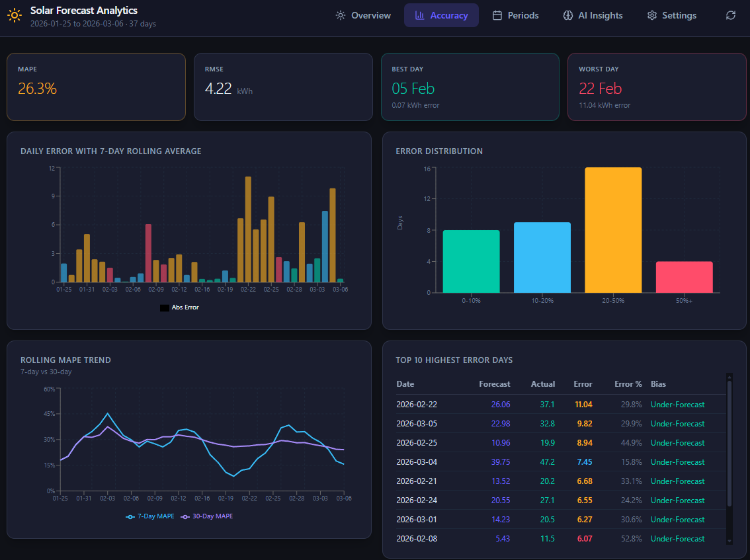Viewport: 750px width, 560px height.
Task: Toggle the Abs Error legend item
Action: pyautogui.click(x=179, y=307)
